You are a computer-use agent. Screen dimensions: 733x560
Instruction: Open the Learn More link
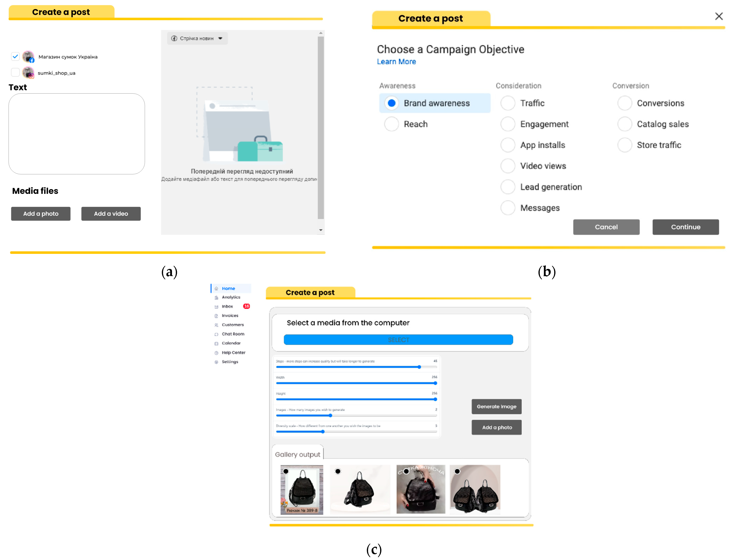(396, 62)
